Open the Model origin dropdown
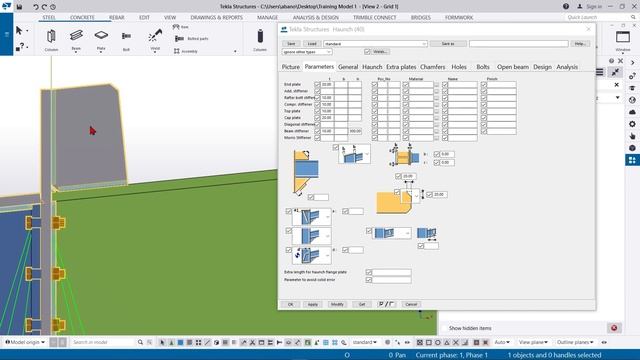 click(25, 342)
